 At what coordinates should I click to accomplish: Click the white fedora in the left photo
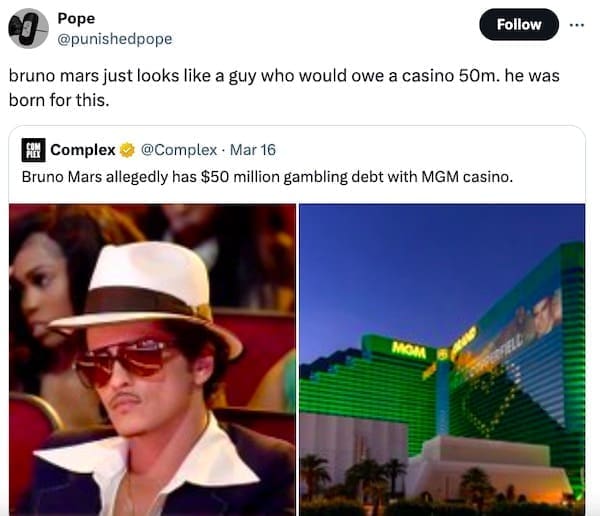coord(147,294)
